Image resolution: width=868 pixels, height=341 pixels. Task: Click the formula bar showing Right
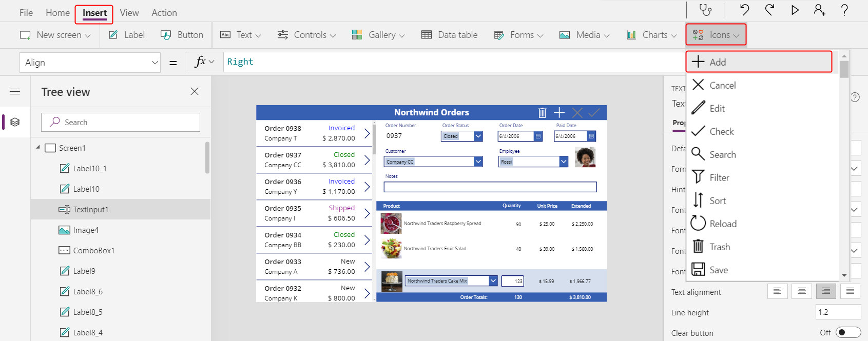point(454,62)
